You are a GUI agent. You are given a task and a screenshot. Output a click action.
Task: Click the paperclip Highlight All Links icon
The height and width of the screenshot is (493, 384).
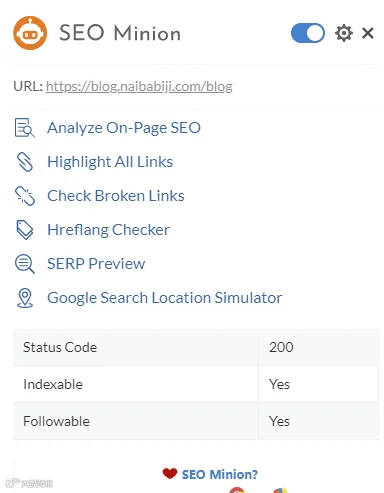pyautogui.click(x=25, y=162)
